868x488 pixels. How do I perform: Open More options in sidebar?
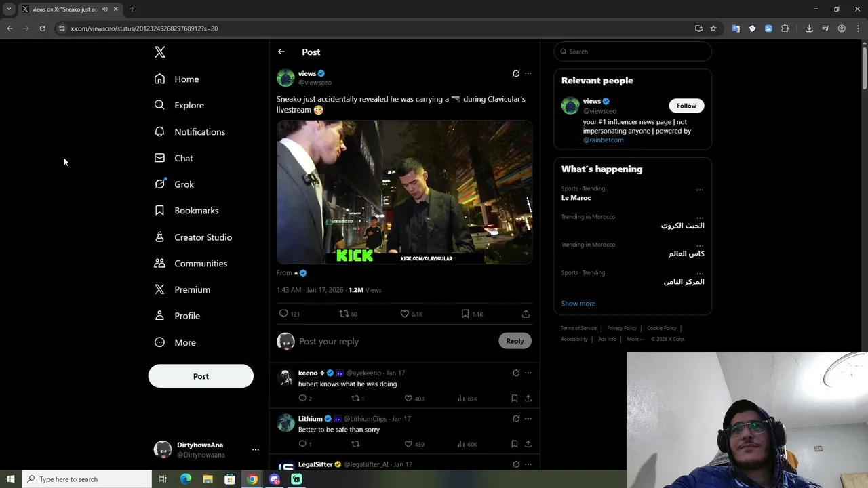175,342
